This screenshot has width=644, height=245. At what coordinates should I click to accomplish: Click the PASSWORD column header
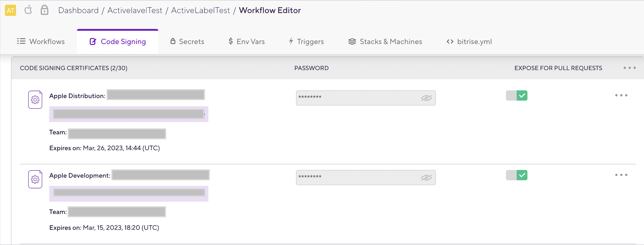pos(311,68)
